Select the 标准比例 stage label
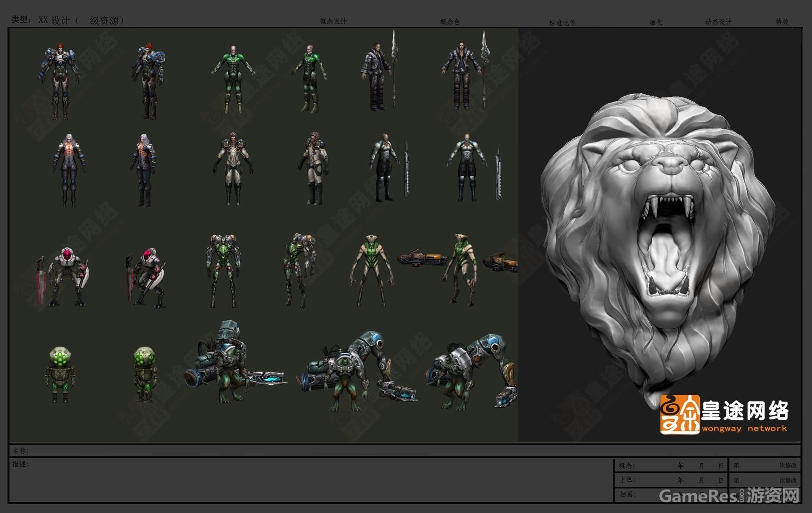The width and height of the screenshot is (812, 513). point(562,23)
